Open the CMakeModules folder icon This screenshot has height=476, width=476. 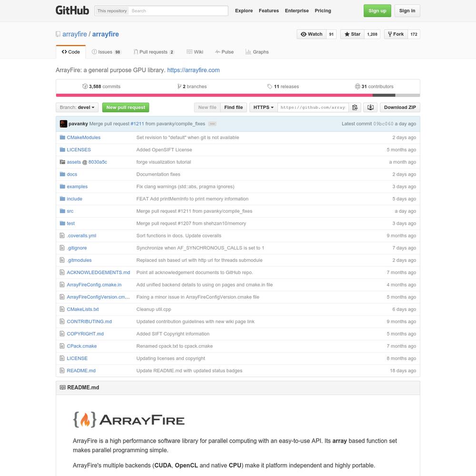[x=62, y=137]
